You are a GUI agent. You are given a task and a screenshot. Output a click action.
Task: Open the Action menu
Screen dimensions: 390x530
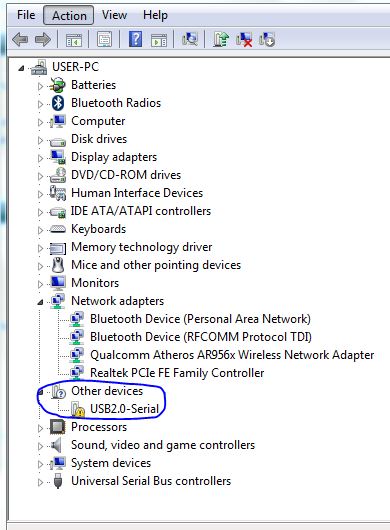point(69,15)
